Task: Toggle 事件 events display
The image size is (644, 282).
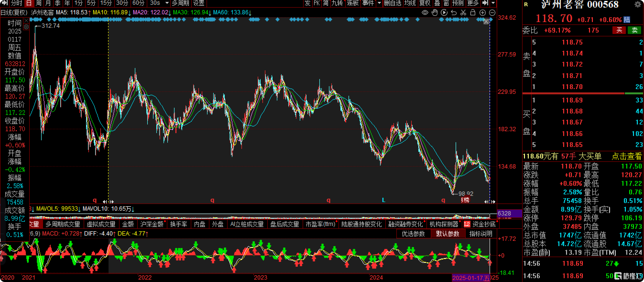Action: (x=368, y=3)
